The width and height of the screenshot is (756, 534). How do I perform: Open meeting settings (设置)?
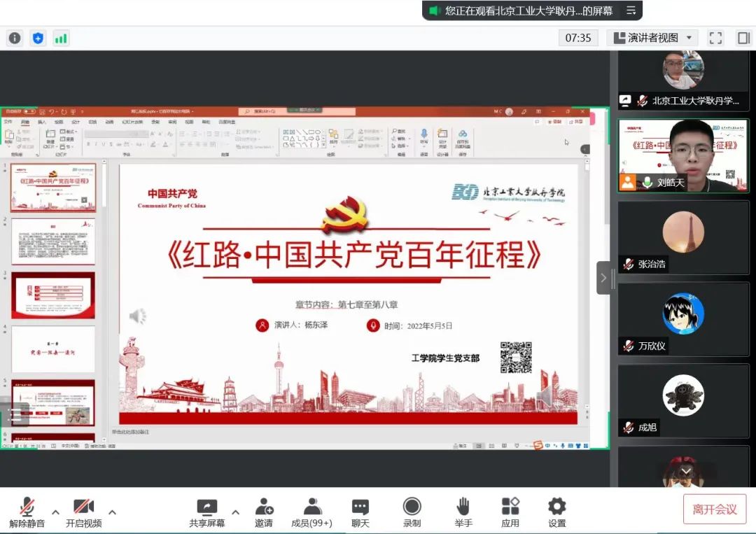557,512
